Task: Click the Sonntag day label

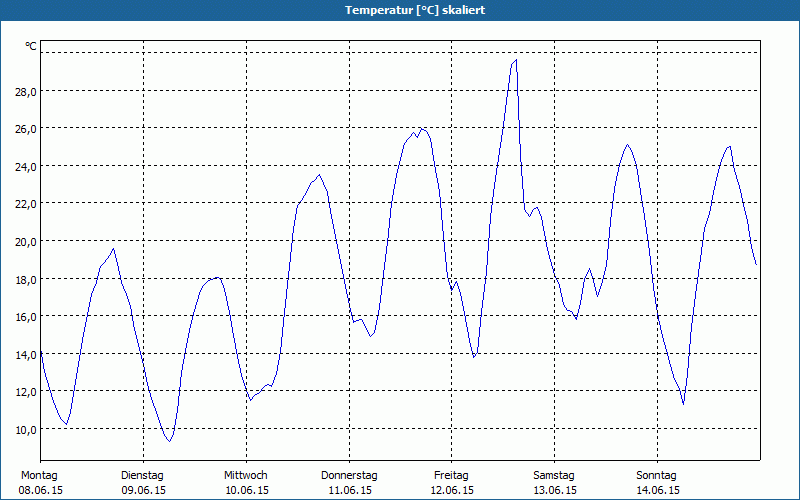Action: (x=657, y=475)
